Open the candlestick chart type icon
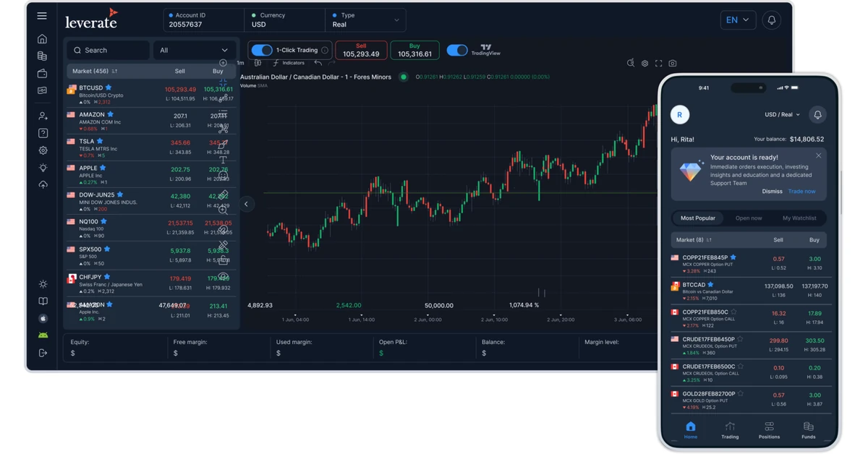868x454 pixels. 258,63
